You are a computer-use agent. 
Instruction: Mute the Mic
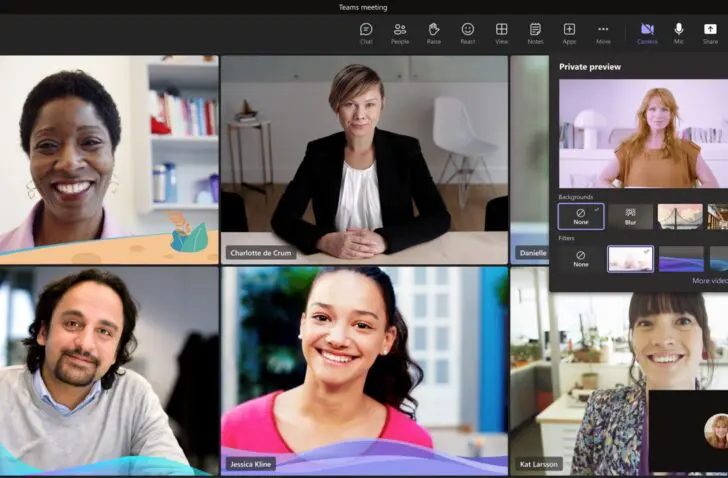click(x=679, y=33)
